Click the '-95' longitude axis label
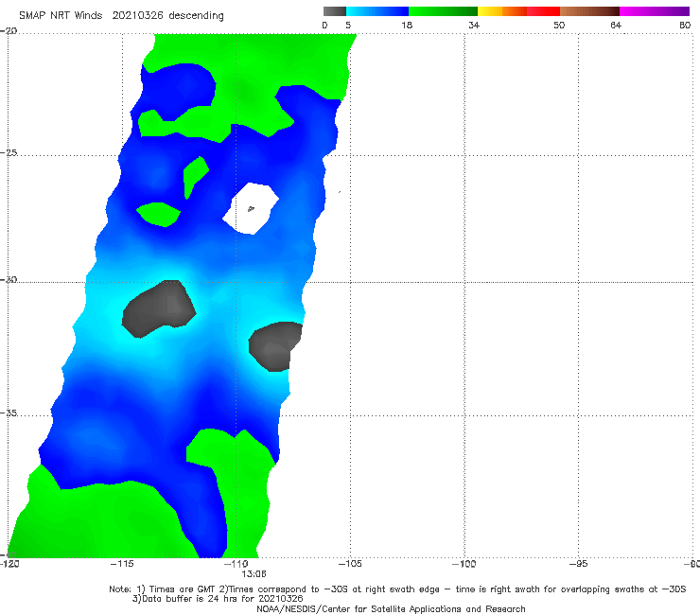700x615 pixels. (x=578, y=564)
